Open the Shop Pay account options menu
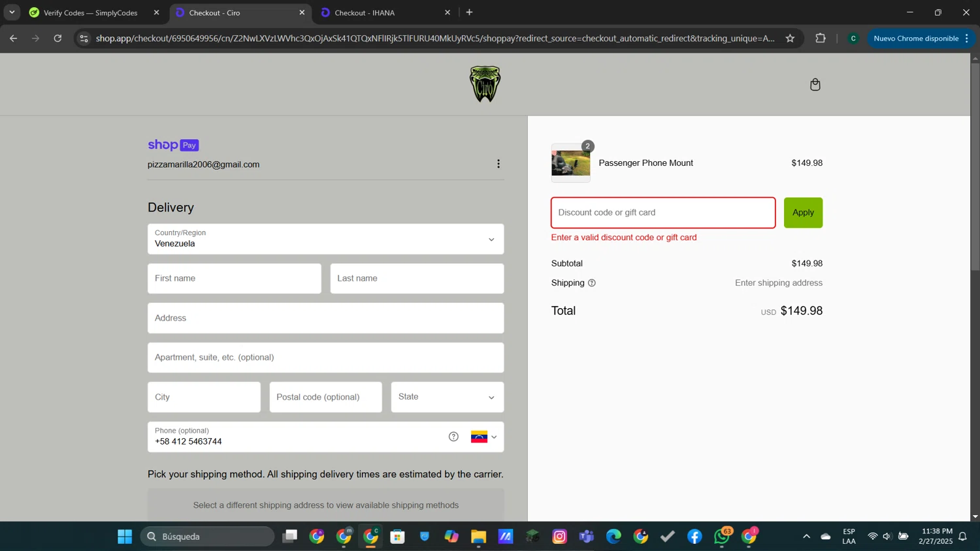 coord(498,164)
